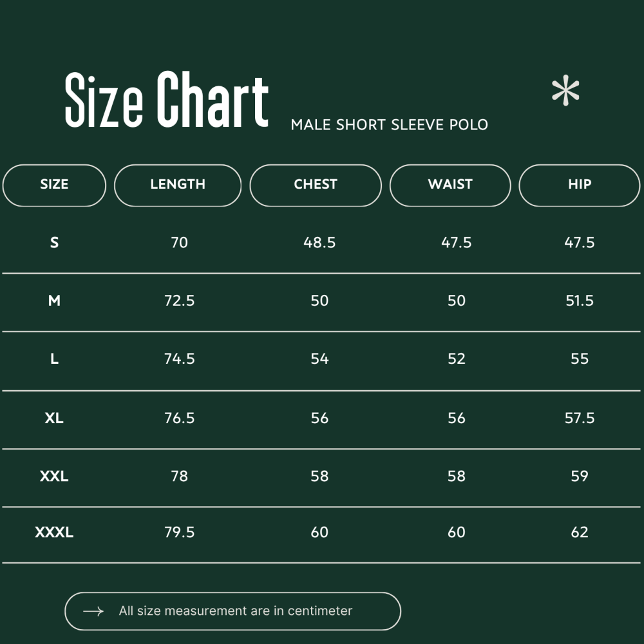Select the XXXL size row label

tap(54, 533)
